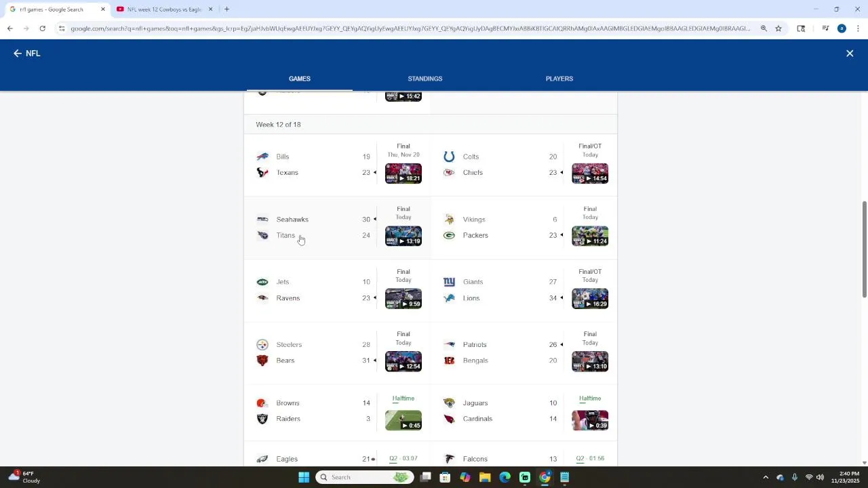Click the Patriots team logo

click(x=449, y=345)
